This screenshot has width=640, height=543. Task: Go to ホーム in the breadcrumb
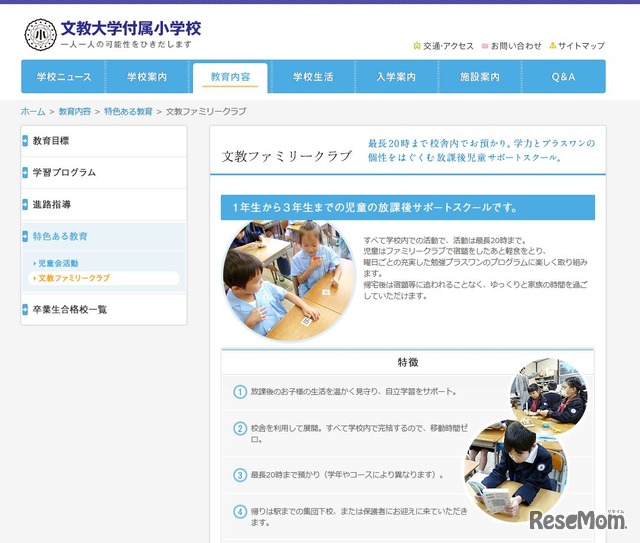pos(33,111)
